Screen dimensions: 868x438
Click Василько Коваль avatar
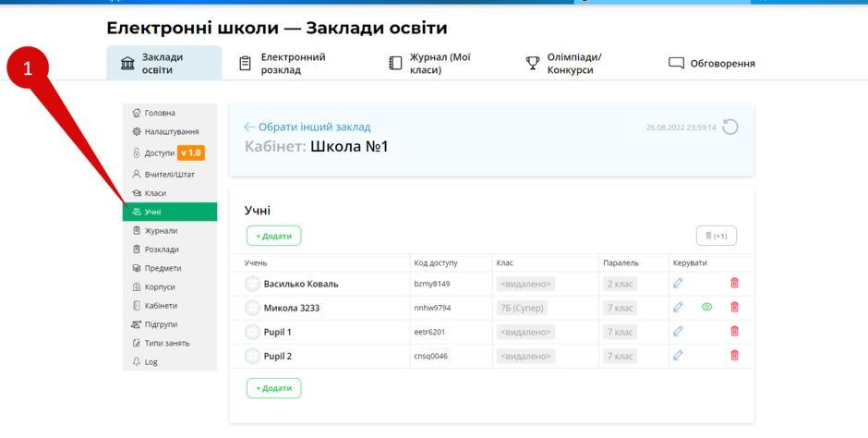pyautogui.click(x=252, y=284)
